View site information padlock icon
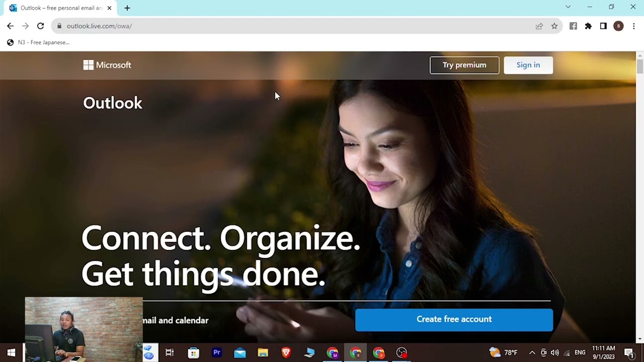 [59, 26]
